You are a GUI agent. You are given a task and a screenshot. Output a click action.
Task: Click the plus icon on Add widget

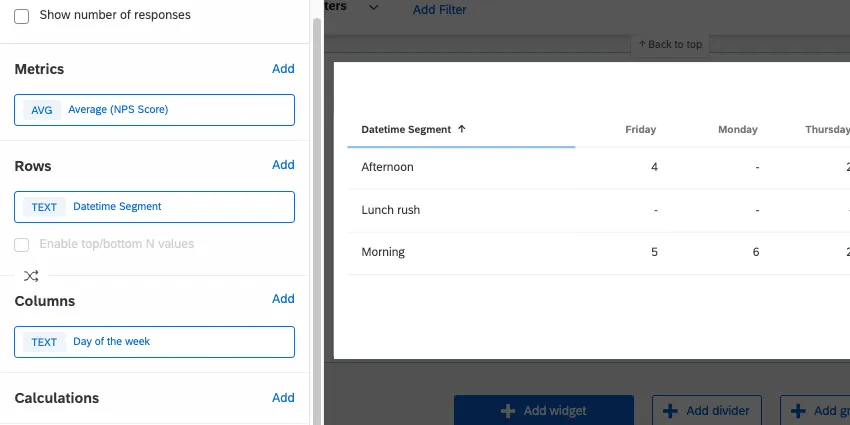(x=508, y=411)
